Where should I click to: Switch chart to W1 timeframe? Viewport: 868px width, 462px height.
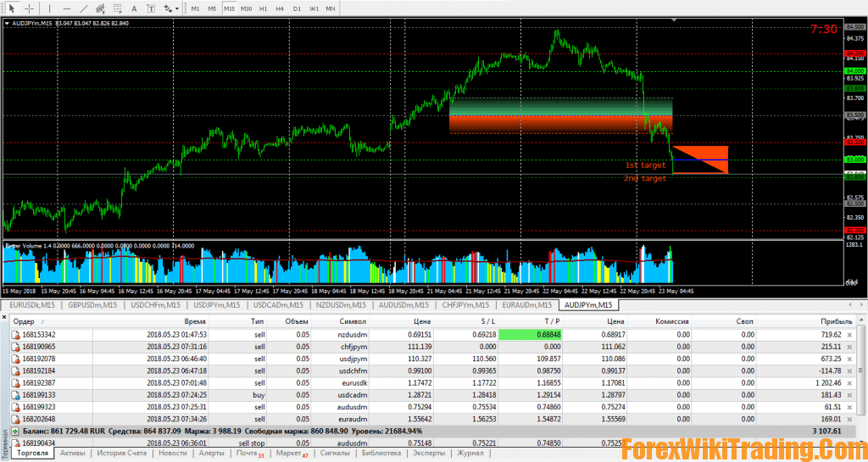pos(314,8)
